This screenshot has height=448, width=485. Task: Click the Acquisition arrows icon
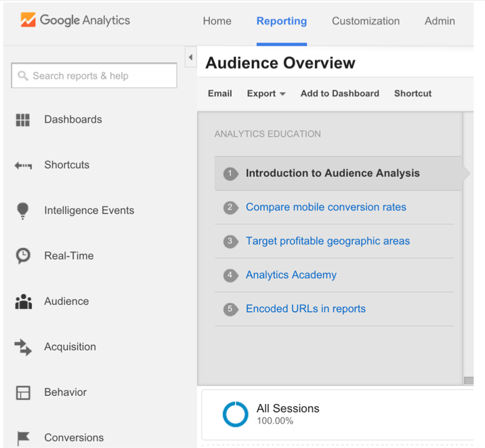click(x=23, y=347)
